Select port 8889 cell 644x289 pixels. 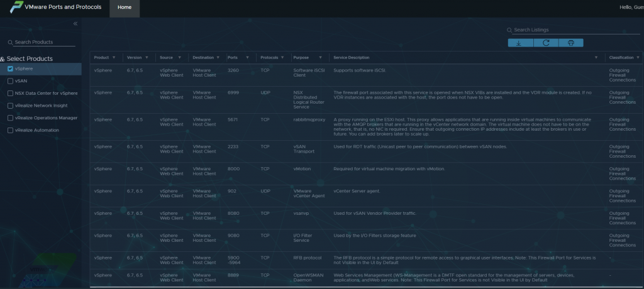(233, 275)
